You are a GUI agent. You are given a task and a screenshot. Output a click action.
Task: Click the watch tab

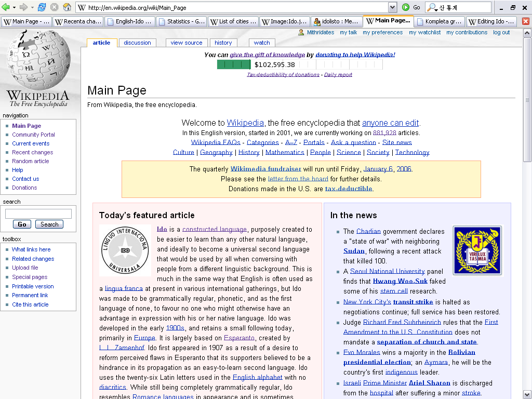click(x=262, y=43)
